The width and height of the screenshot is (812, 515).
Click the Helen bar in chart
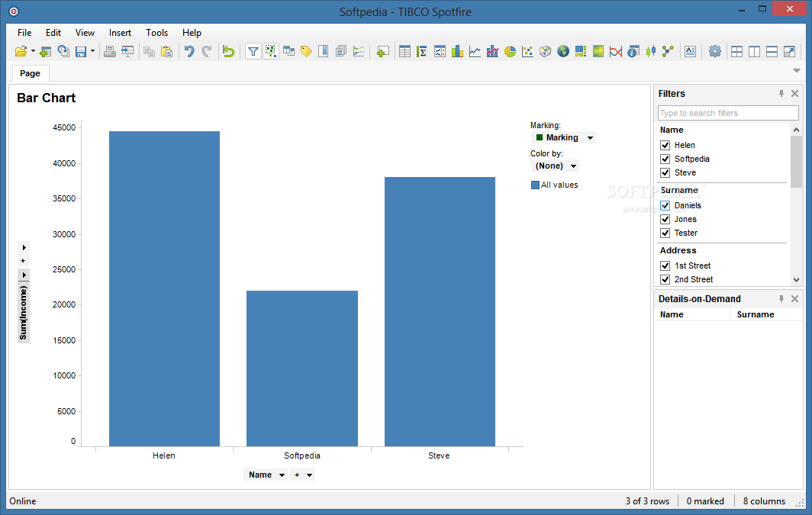164,289
